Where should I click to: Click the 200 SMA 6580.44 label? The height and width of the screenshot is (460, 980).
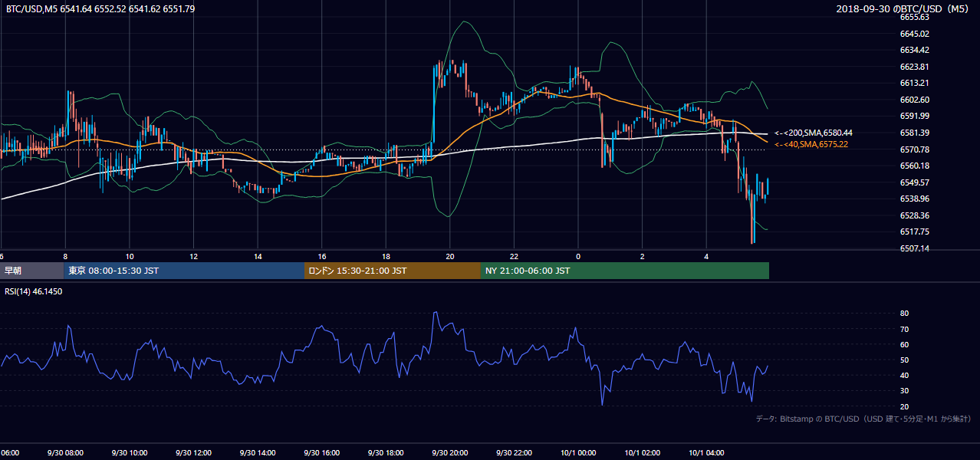click(x=814, y=133)
